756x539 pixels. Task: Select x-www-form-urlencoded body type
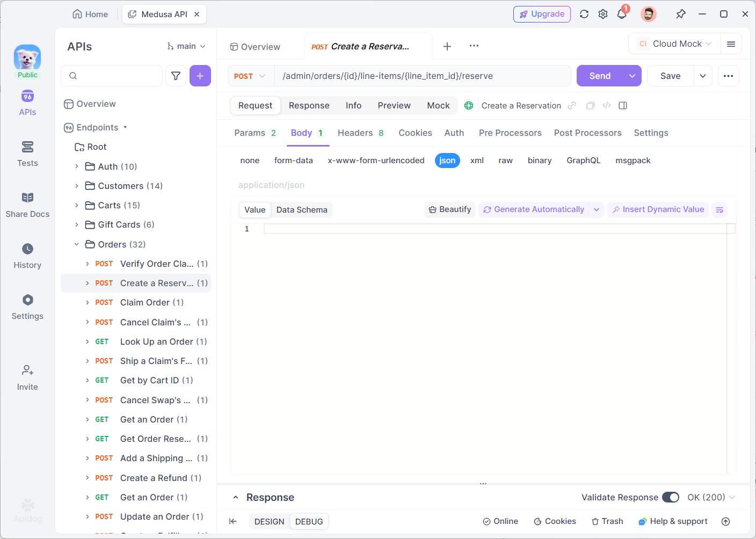(376, 161)
